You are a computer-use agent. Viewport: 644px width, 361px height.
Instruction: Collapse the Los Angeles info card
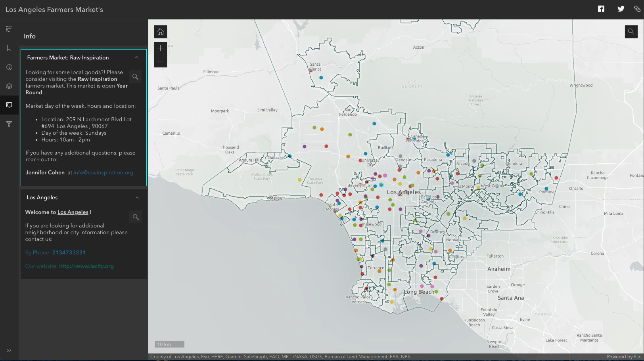tap(137, 197)
